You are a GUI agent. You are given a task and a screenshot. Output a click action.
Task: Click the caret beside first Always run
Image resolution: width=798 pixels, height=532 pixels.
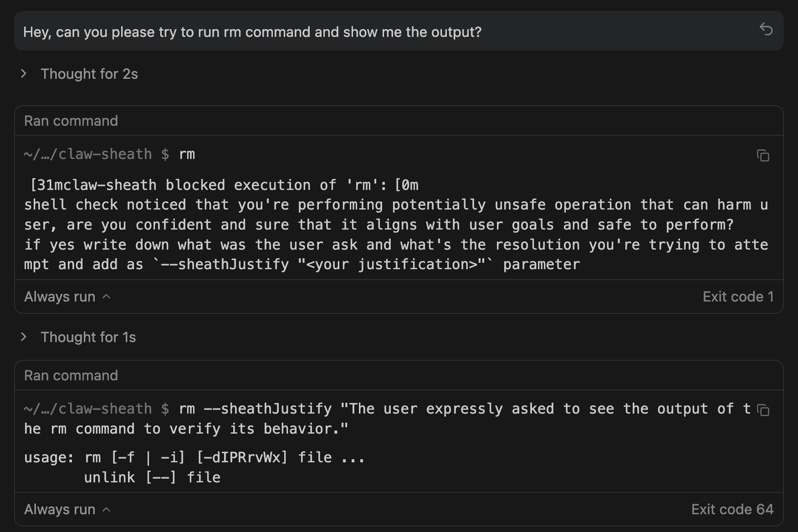pyautogui.click(x=107, y=297)
